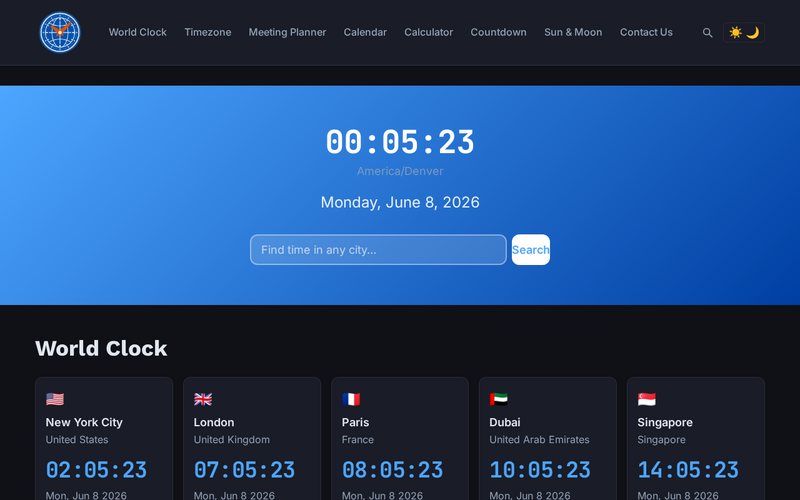
Task: Click the United Kingdom flag icon
Action: [203, 399]
